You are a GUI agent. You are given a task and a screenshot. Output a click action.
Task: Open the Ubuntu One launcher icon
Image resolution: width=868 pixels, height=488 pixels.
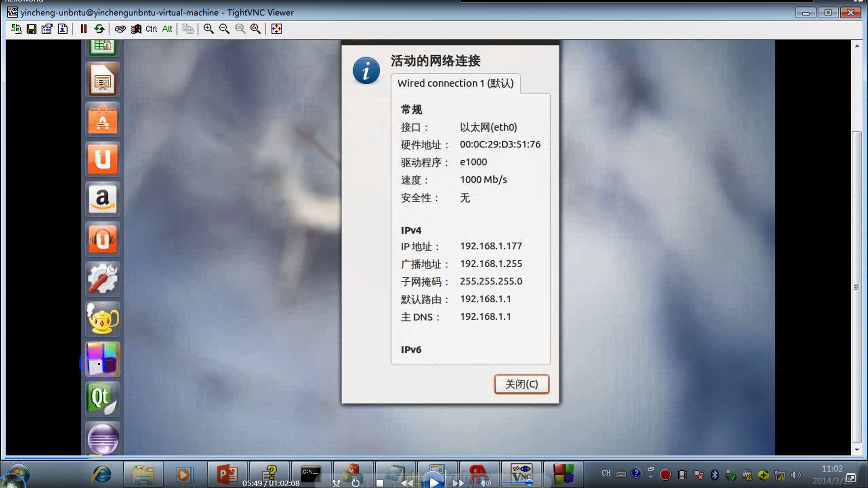(103, 159)
